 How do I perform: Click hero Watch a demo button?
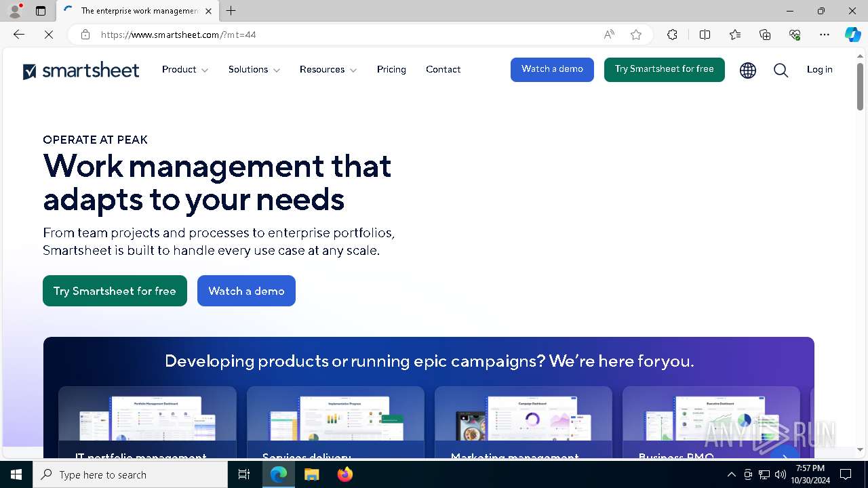click(x=246, y=291)
